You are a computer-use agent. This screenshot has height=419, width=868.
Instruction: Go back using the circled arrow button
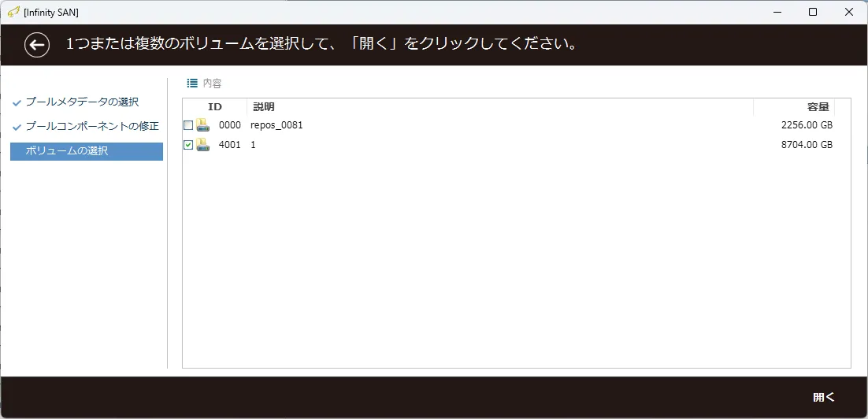pyautogui.click(x=37, y=45)
